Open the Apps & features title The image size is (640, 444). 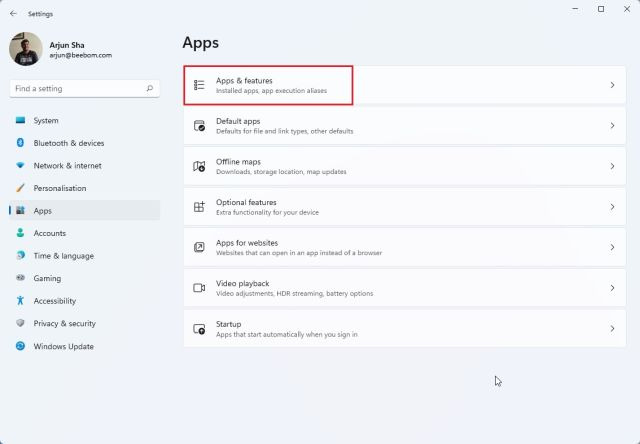pyautogui.click(x=244, y=80)
